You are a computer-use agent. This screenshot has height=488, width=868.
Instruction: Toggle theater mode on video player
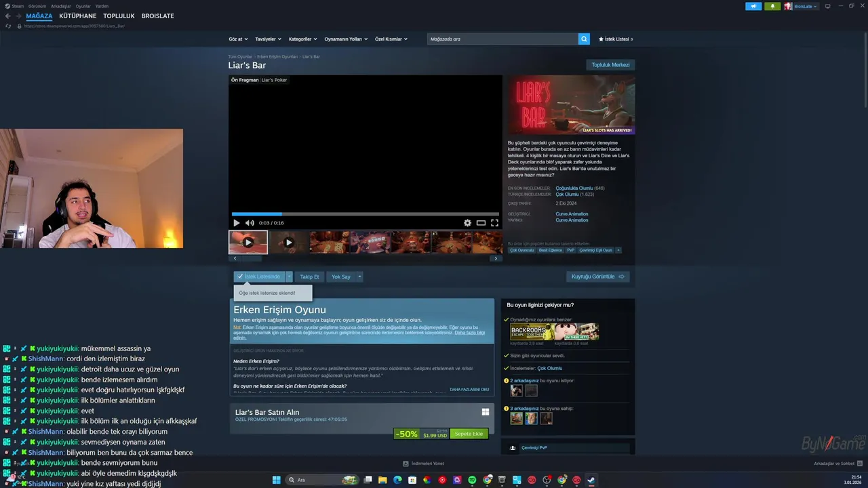(481, 223)
